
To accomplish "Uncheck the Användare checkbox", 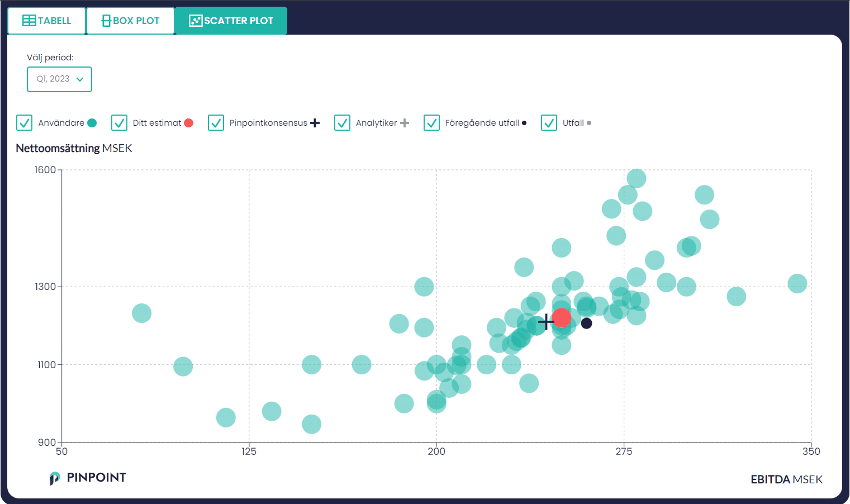I will click(24, 123).
